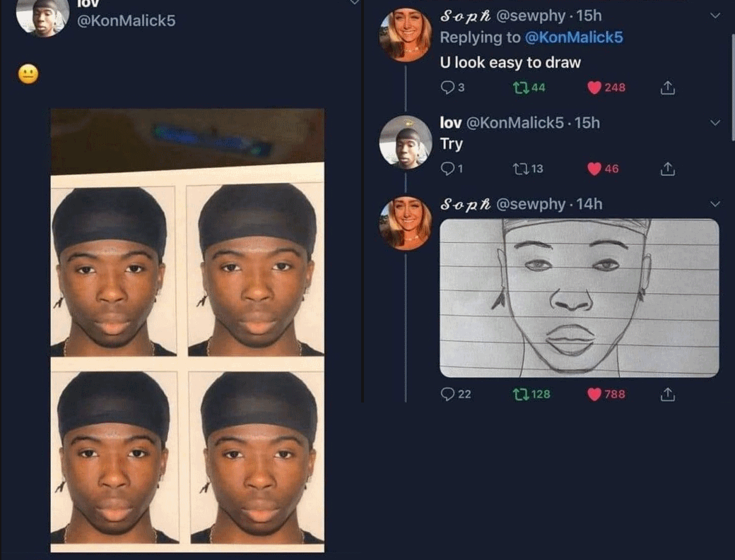Image resolution: width=735 pixels, height=560 pixels.
Task: Open the @KonMalick5 handle in the main tweet
Action: [124, 20]
